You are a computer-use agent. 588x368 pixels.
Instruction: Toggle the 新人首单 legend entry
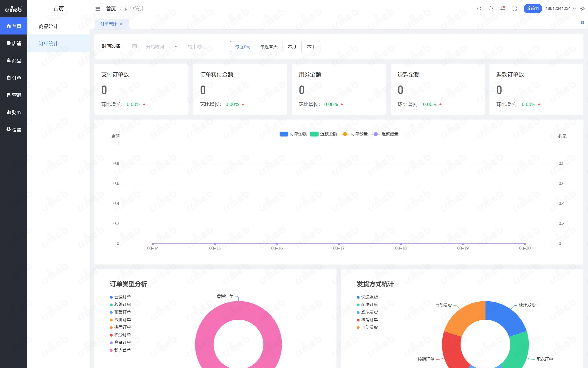pos(120,350)
